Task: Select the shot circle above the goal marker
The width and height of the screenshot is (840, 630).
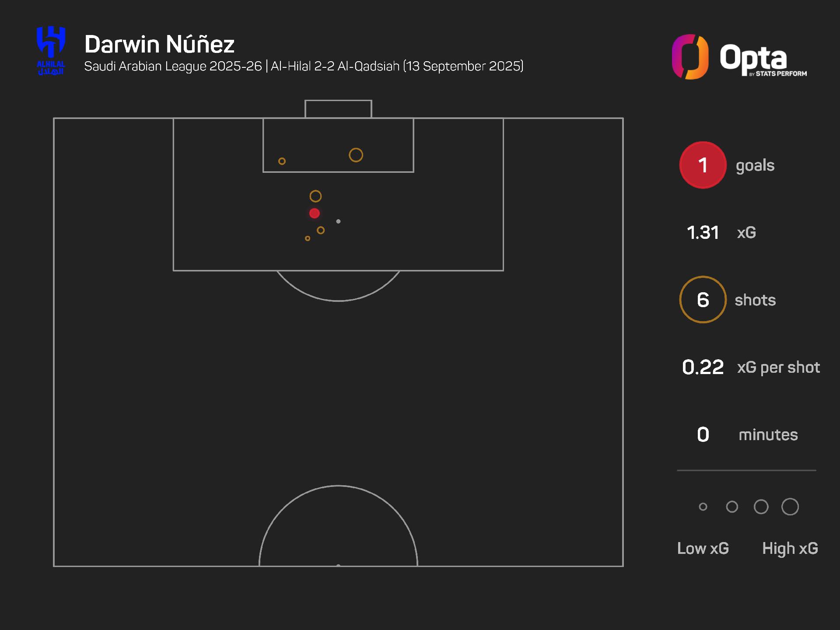Action: tap(315, 196)
